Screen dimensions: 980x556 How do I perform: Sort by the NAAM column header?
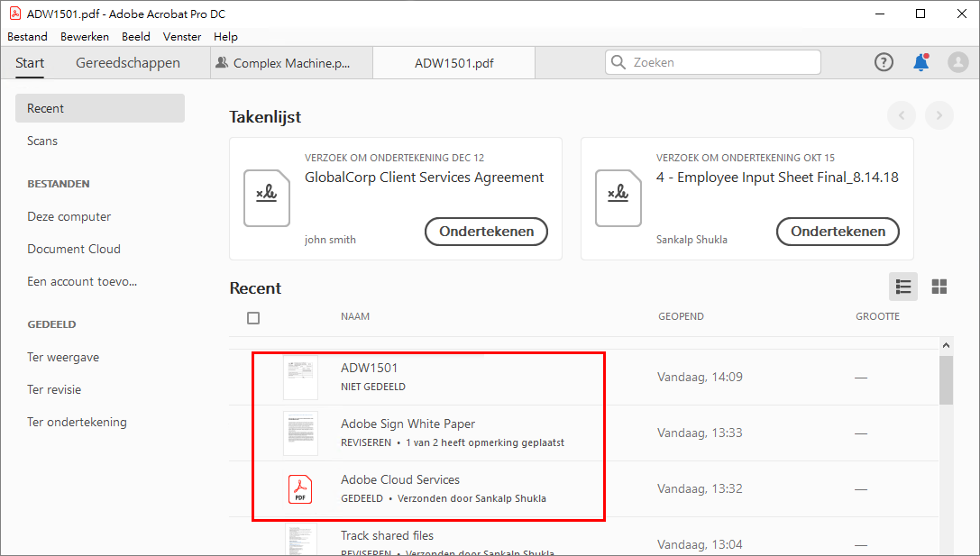355,316
